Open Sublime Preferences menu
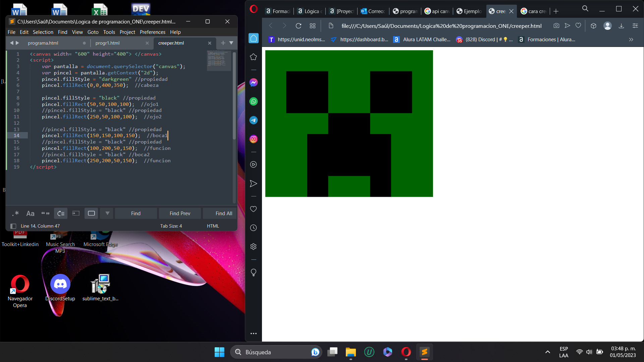The image size is (644, 362). point(153,32)
